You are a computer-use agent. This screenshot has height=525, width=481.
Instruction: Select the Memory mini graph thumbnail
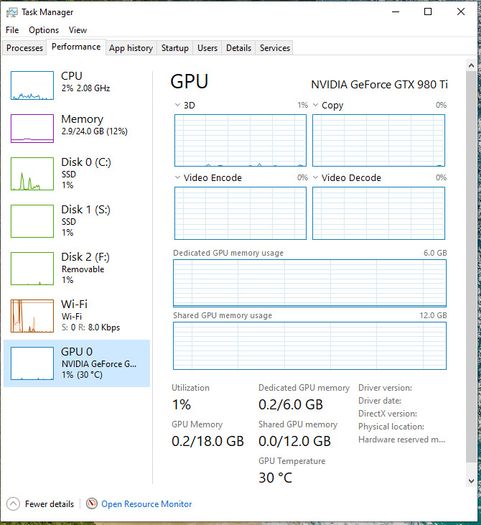[x=32, y=128]
